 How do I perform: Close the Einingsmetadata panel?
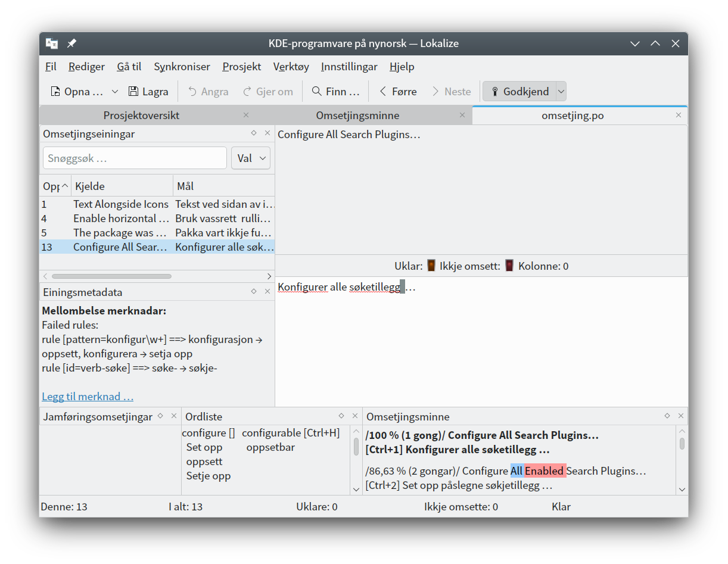point(267,291)
